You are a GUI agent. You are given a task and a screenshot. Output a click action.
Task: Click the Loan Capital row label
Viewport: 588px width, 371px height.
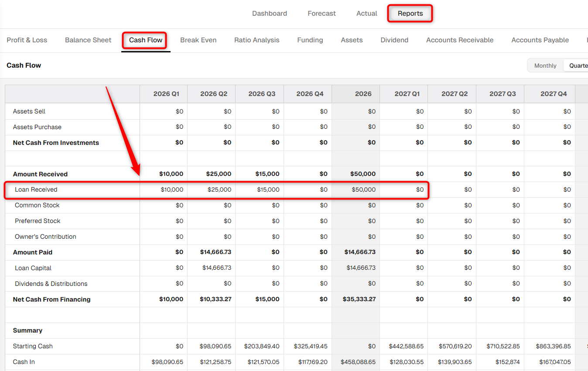pos(33,268)
